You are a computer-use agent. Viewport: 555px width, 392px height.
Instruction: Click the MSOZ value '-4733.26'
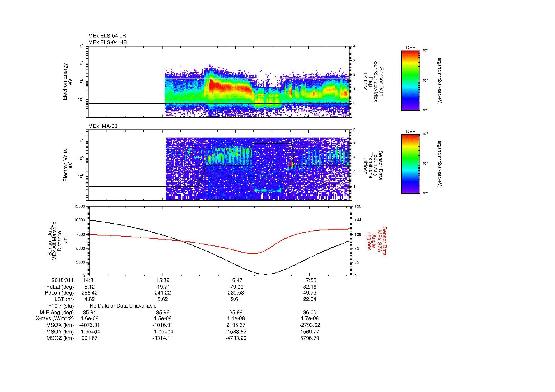tap(236, 338)
